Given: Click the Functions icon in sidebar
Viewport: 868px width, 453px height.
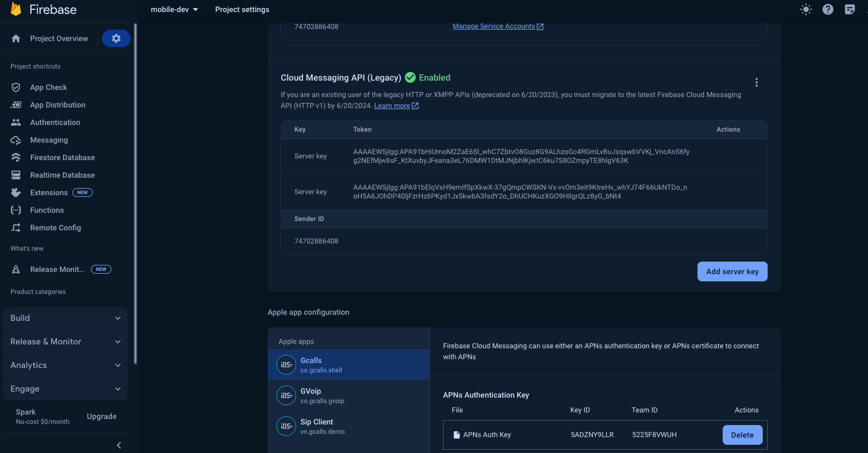Looking at the screenshot, I should 16,210.
